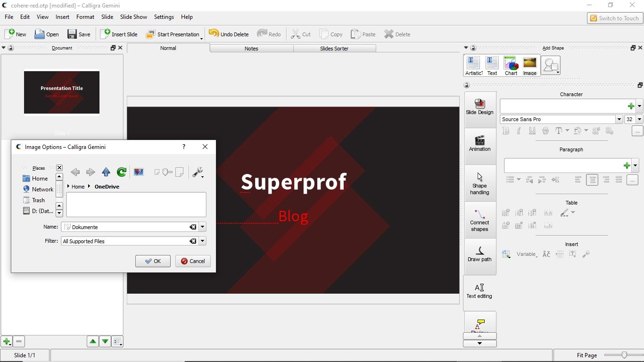
Task: Select the Shape handling tool
Action: tap(479, 184)
